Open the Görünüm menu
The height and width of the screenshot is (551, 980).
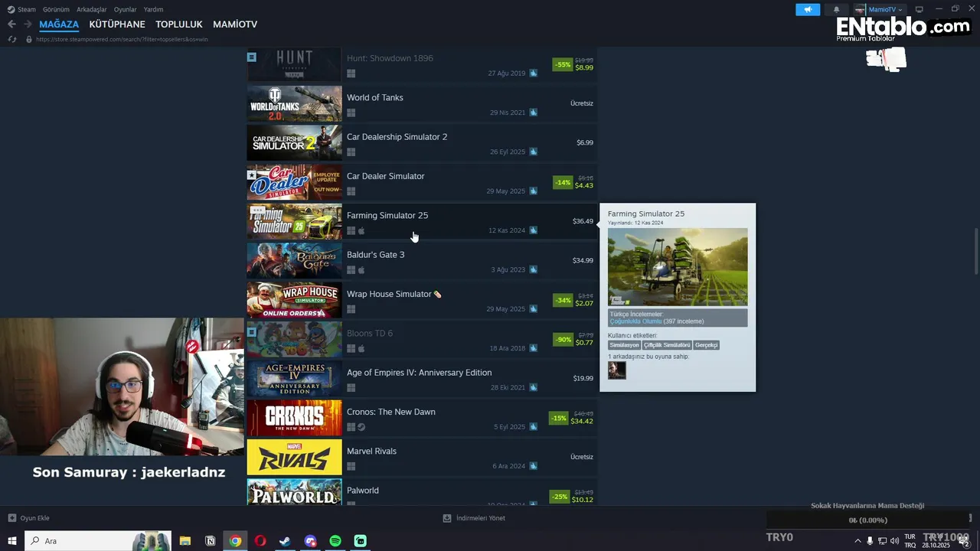pos(56,9)
